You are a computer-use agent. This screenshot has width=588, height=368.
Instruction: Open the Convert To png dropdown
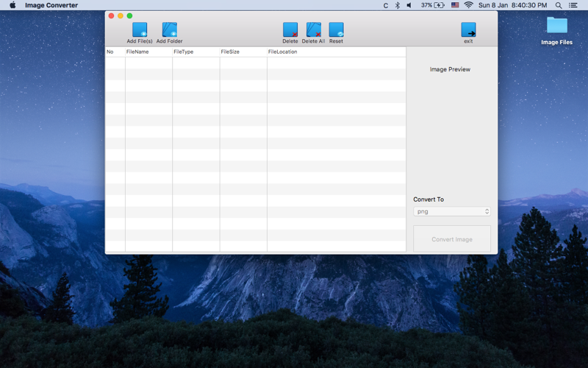coord(452,211)
